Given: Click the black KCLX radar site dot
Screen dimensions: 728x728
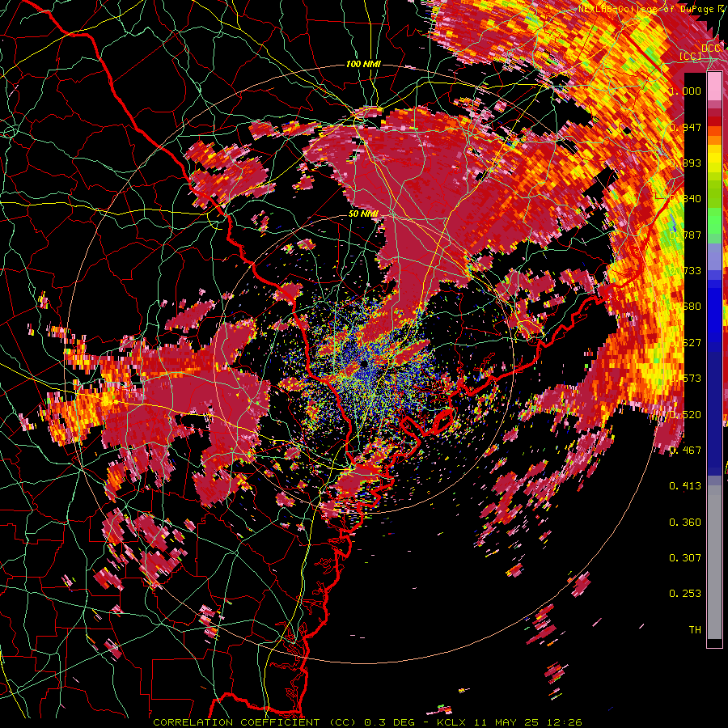Looking at the screenshot, I should [364, 363].
